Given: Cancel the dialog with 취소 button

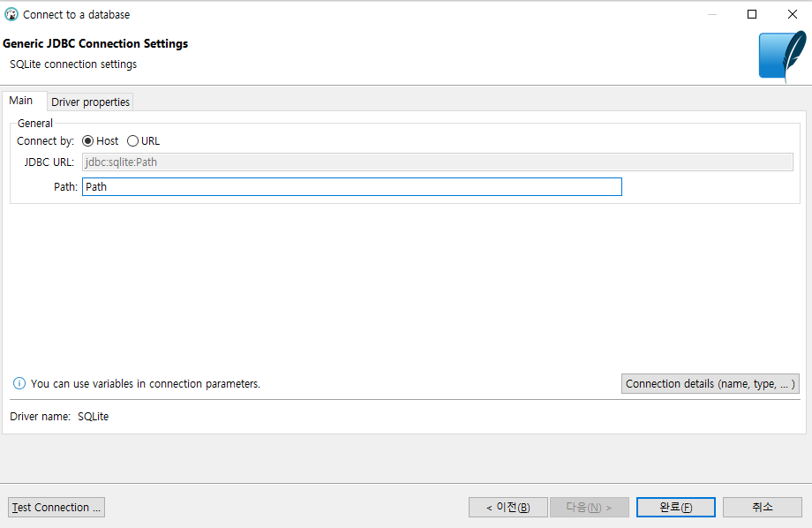Looking at the screenshot, I should pos(763,508).
